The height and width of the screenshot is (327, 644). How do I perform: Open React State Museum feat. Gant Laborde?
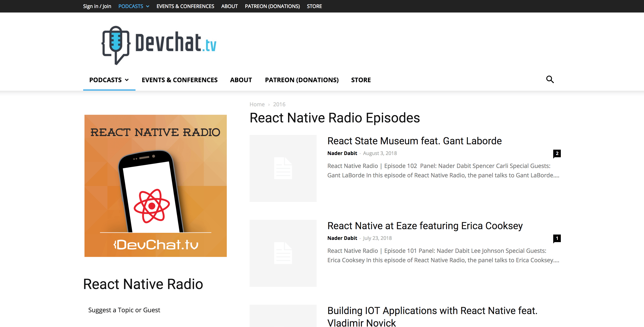414,141
